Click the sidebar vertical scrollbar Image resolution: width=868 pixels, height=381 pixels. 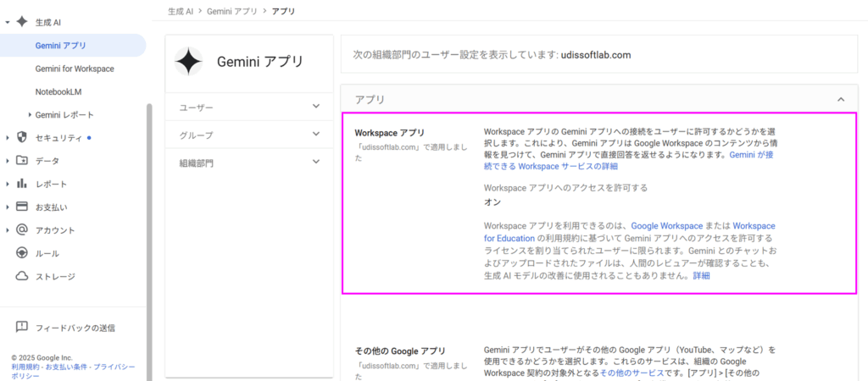coord(148,242)
